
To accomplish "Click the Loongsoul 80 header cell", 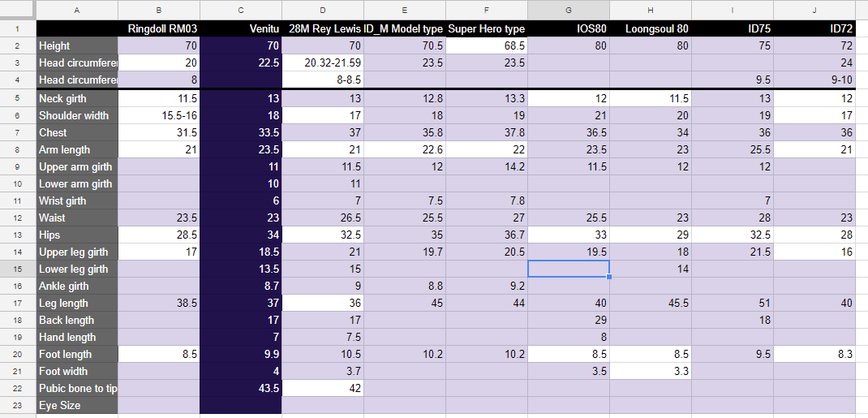I will click(651, 28).
